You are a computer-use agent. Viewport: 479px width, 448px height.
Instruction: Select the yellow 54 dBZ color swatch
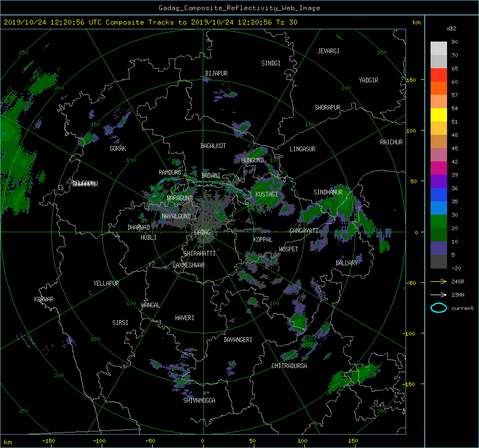pos(439,115)
